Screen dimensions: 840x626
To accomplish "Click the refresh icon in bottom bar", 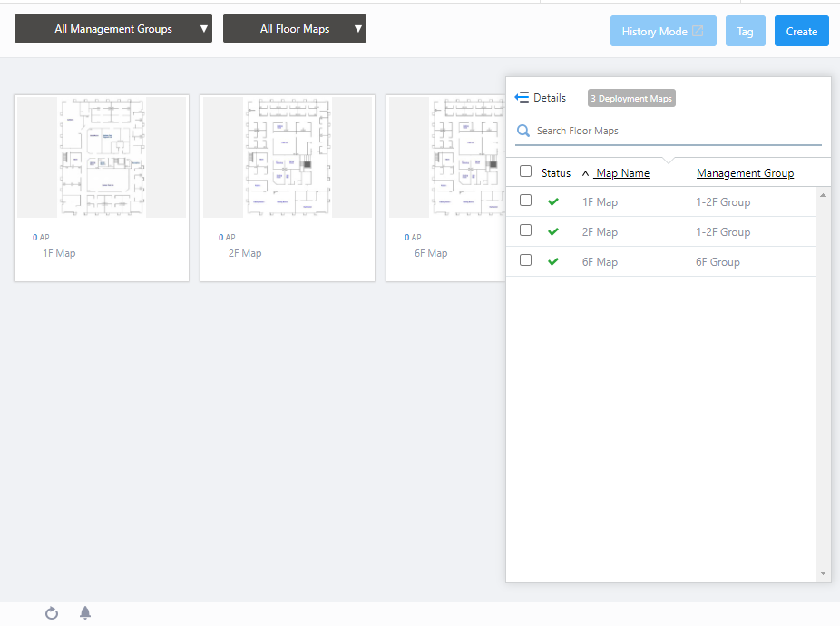I will click(52, 613).
